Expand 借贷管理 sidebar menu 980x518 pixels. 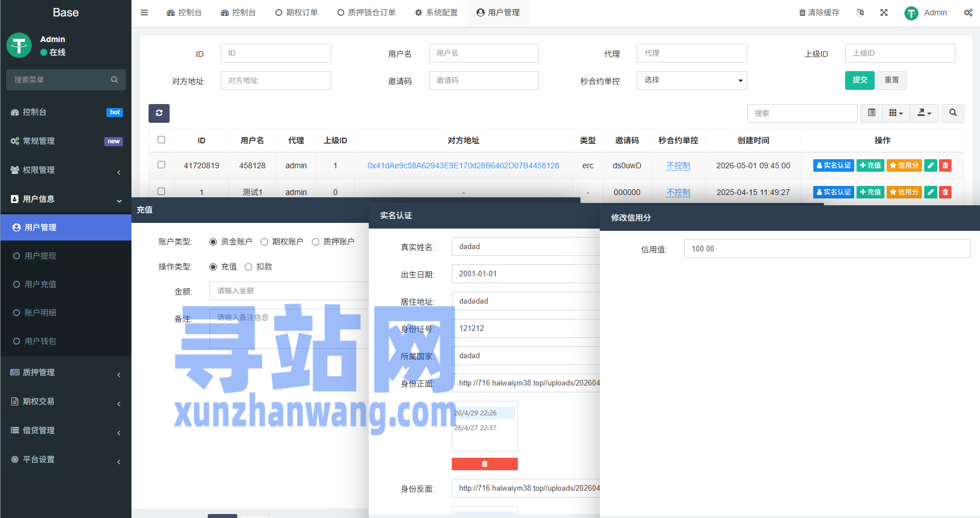[66, 430]
